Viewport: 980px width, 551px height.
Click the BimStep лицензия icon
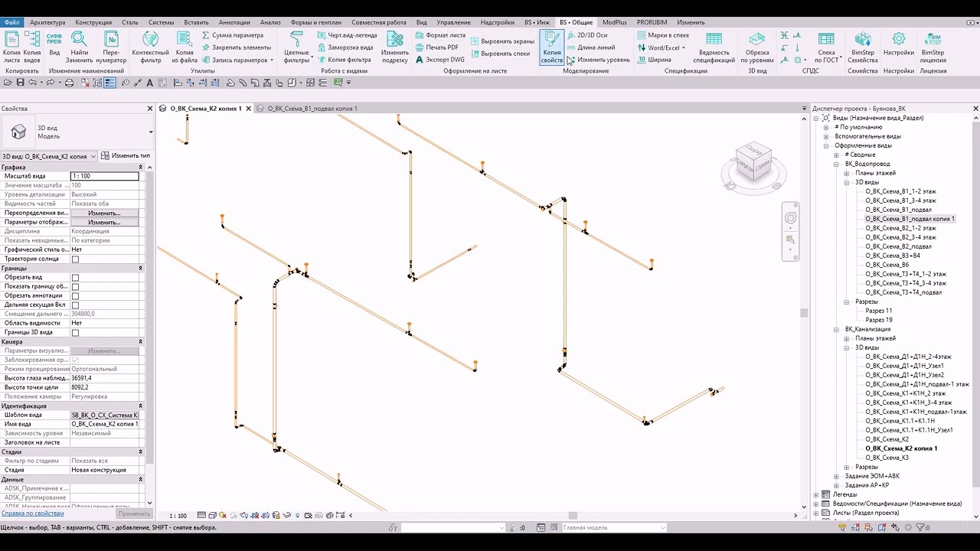[x=933, y=47]
